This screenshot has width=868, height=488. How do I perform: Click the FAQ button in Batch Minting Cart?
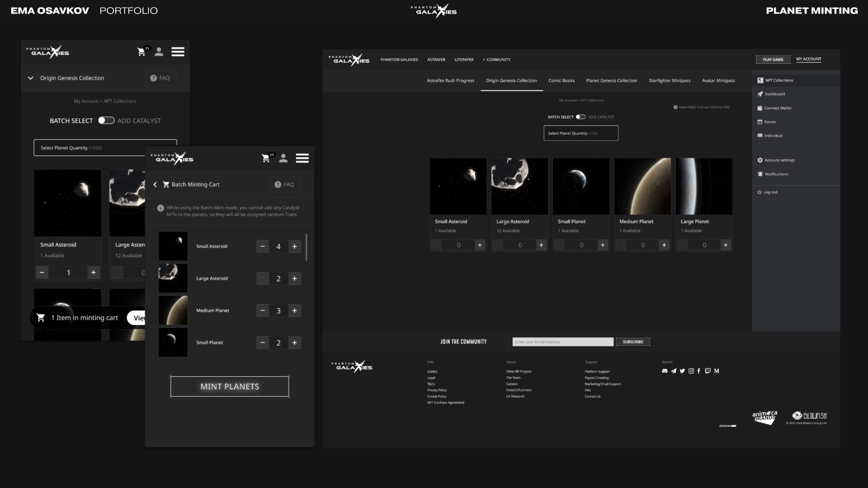tap(285, 184)
